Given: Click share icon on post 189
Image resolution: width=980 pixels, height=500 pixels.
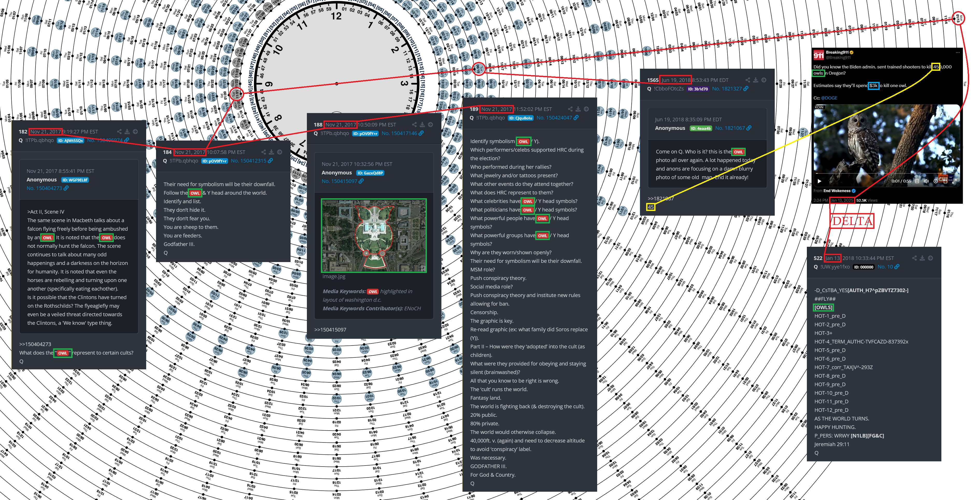Looking at the screenshot, I should point(570,109).
